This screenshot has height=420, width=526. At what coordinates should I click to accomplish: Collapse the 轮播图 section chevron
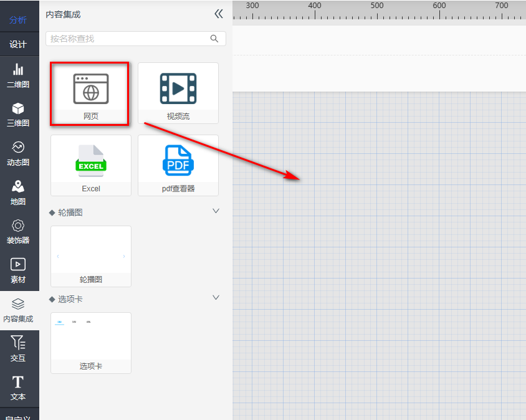pyautogui.click(x=216, y=211)
